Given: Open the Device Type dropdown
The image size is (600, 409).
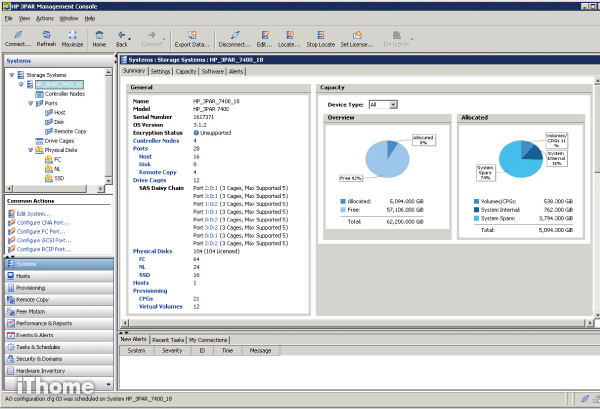Looking at the screenshot, I should click(x=381, y=104).
